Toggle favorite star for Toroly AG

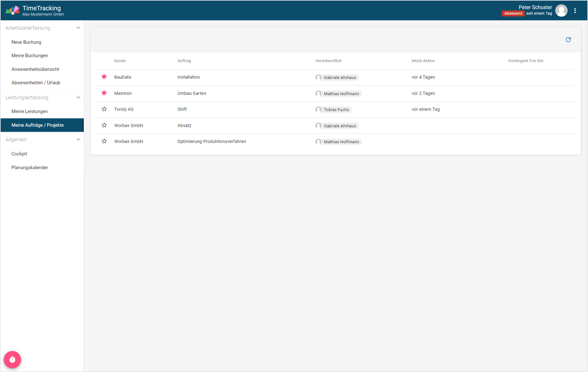(x=104, y=109)
